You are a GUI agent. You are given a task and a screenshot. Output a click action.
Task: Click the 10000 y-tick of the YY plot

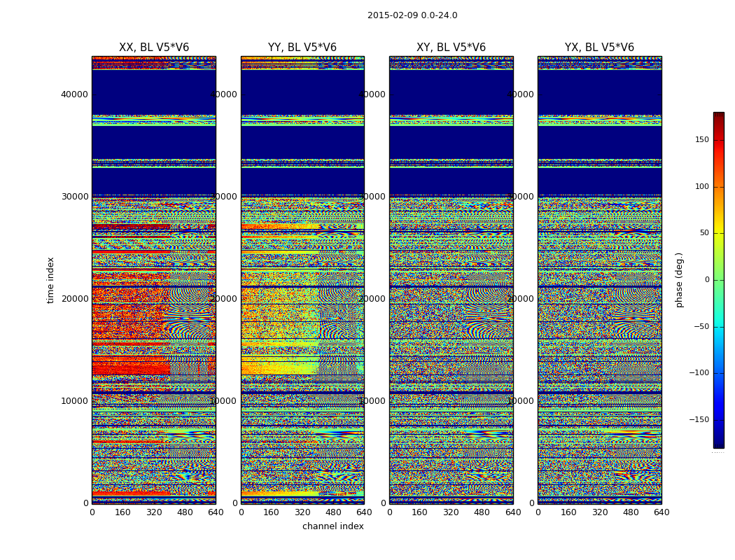click(223, 400)
